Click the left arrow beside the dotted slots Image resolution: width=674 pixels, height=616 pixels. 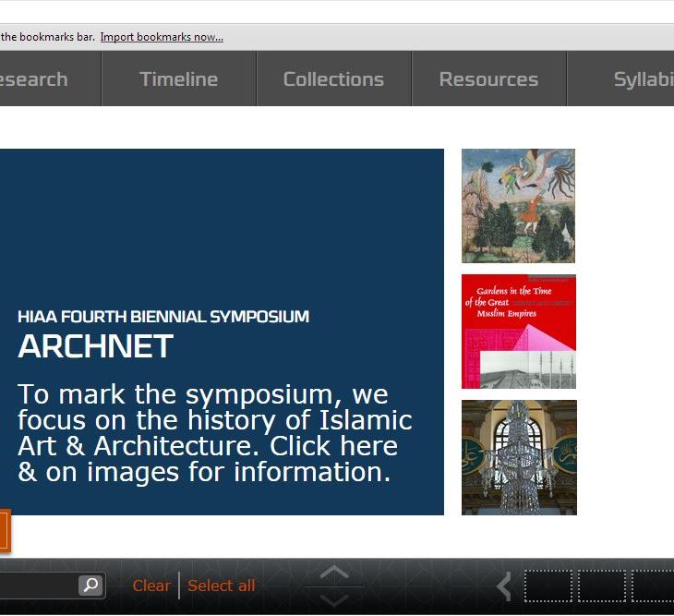coord(504,586)
